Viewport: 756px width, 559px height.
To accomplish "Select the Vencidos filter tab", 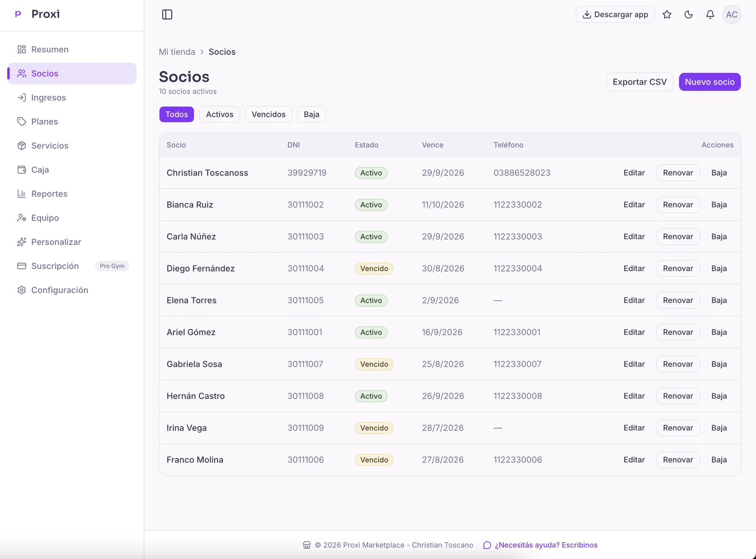I will point(268,114).
